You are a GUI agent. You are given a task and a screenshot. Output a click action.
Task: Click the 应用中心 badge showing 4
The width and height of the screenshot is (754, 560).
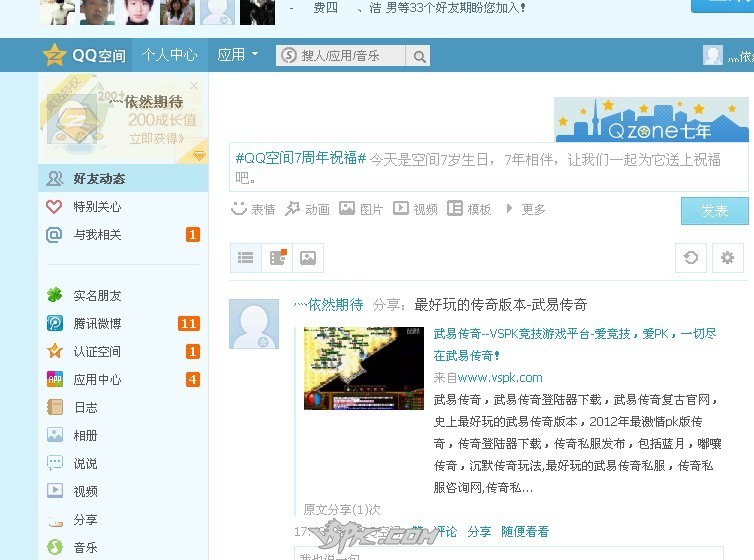pyautogui.click(x=193, y=380)
